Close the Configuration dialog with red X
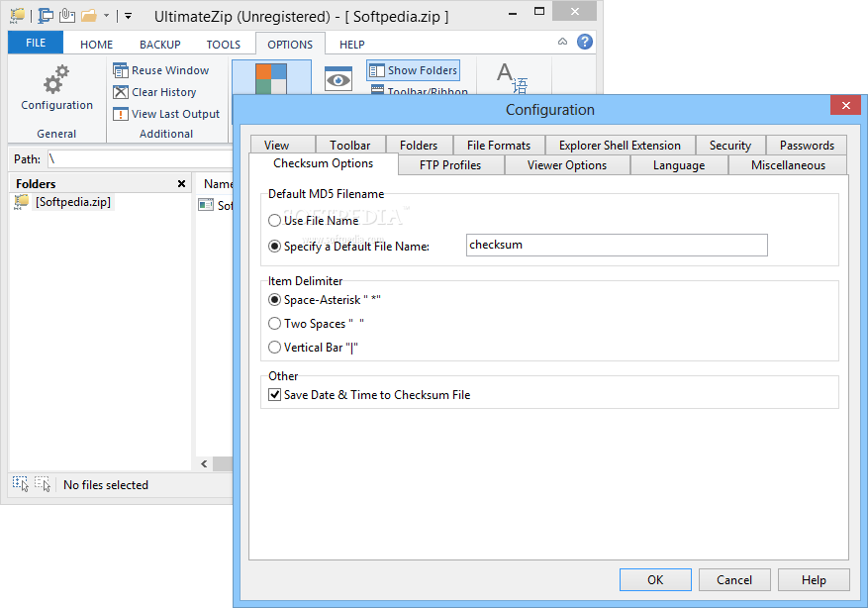 846,105
